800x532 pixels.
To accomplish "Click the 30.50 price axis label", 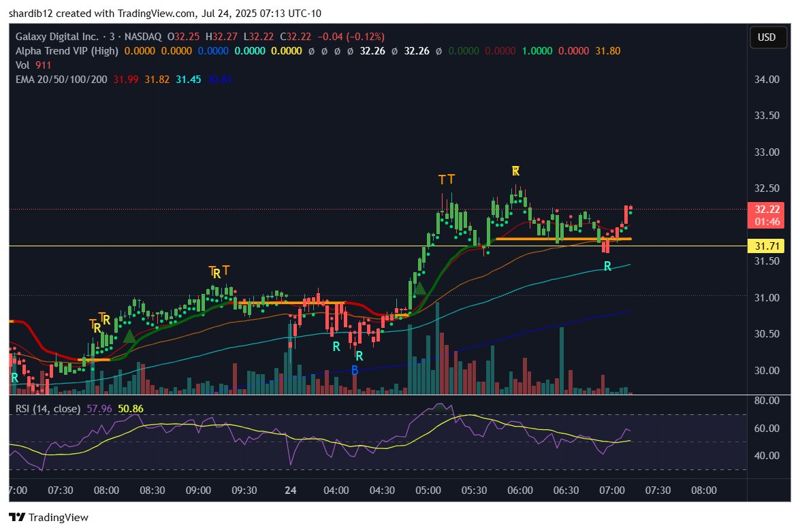I will [x=767, y=334].
